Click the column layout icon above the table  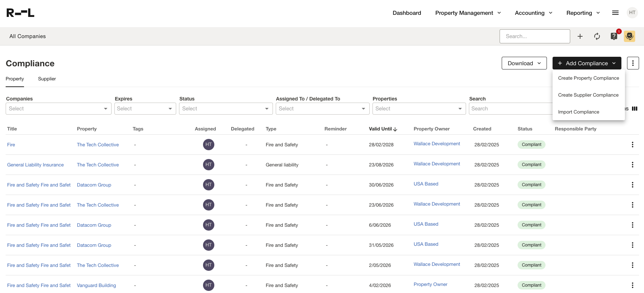pos(634,109)
